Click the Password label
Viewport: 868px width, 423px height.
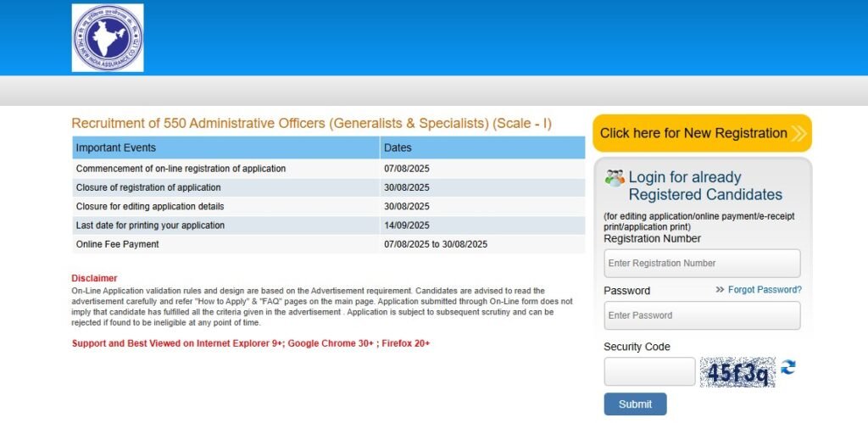626,291
